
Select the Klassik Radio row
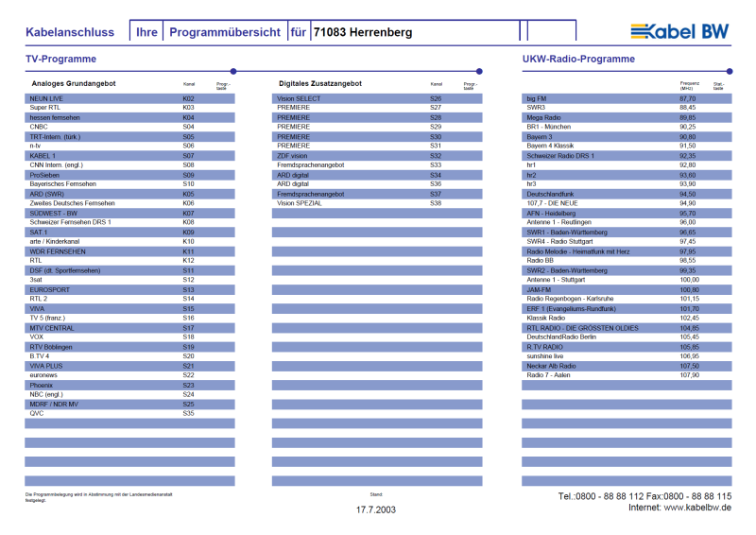[627, 318]
